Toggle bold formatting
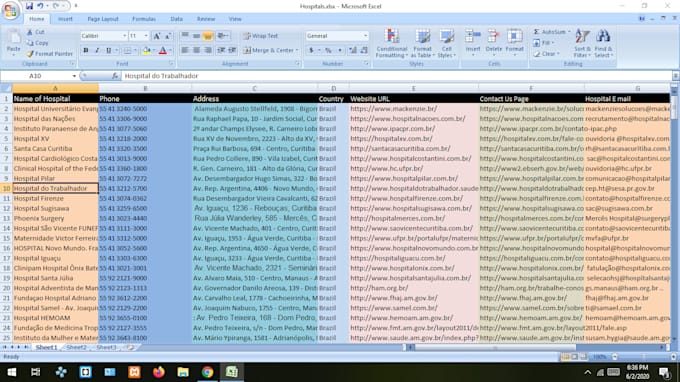 coord(86,50)
